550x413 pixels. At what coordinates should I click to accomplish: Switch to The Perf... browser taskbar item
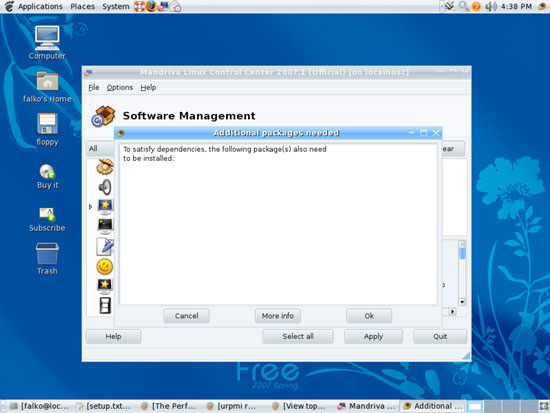click(x=169, y=406)
